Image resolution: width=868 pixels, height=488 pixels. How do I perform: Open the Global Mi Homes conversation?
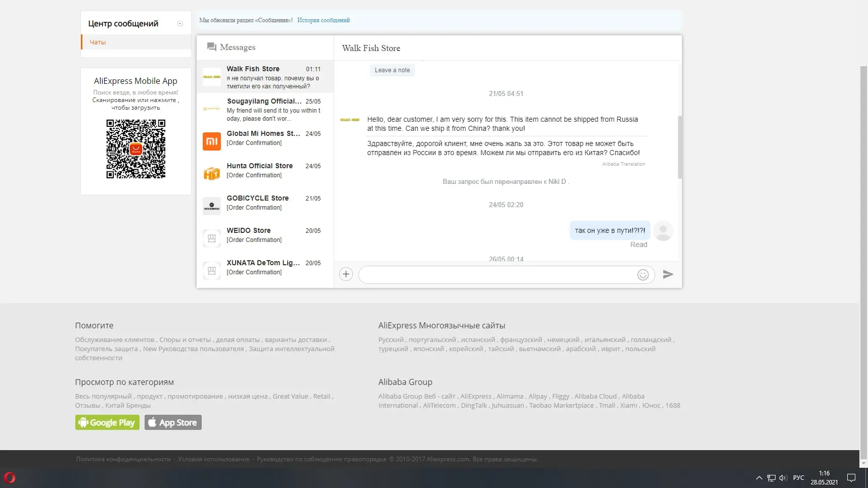(265, 141)
